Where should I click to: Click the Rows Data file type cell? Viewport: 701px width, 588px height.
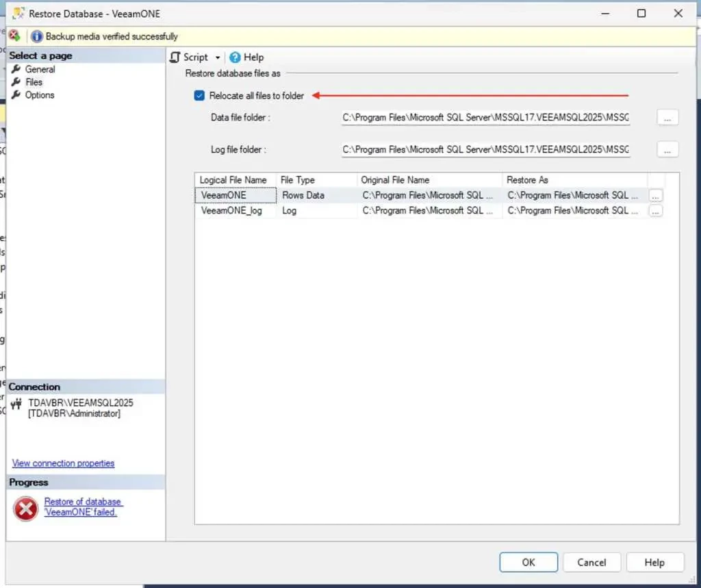(316, 195)
